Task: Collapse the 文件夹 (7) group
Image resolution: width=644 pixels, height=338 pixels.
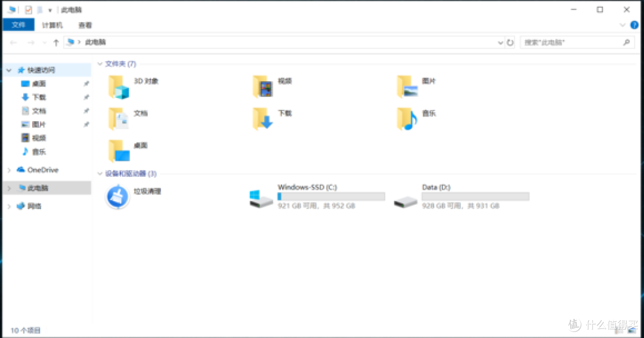Action: tap(100, 64)
